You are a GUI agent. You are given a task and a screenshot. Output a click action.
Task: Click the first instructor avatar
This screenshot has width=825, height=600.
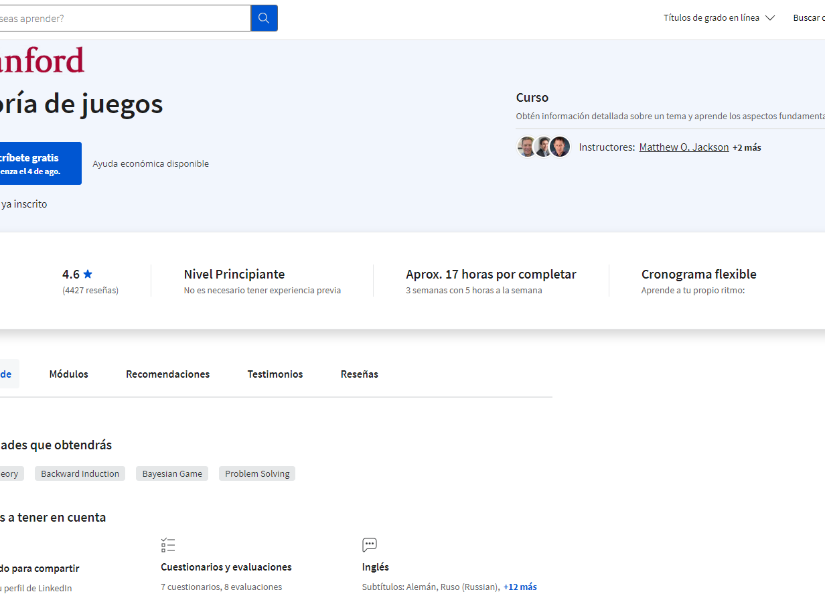point(527,147)
